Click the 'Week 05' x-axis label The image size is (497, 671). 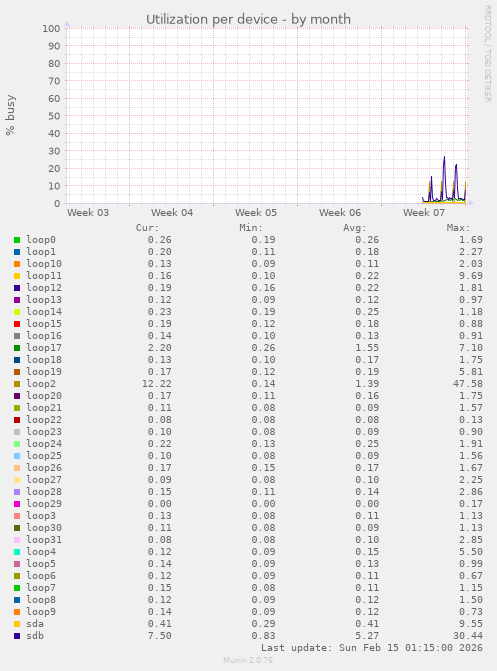(x=256, y=213)
